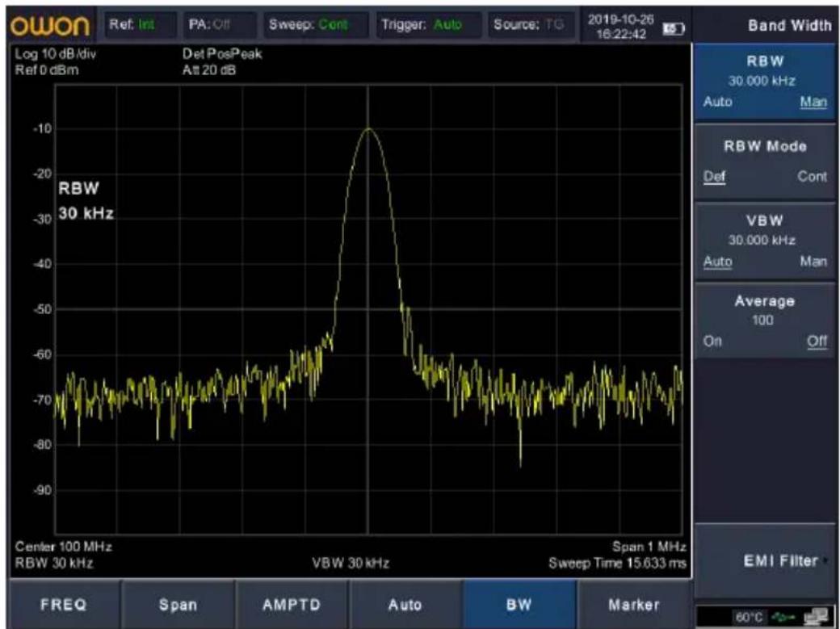Open the Marker menu tab
Screen dimensions: 840x629
pyautogui.click(x=633, y=604)
